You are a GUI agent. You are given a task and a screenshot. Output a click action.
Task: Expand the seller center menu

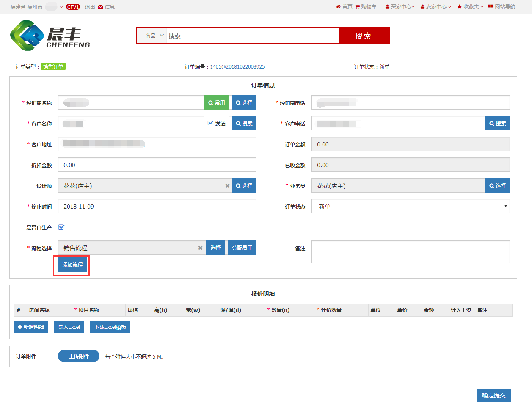(436, 7)
